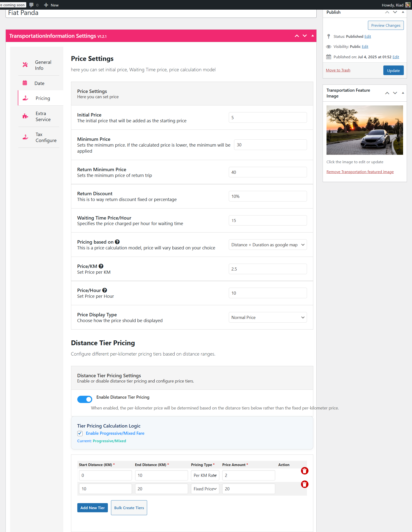The height and width of the screenshot is (532, 412).
Task: Collapse the Transportation Feature Image panel
Action: coord(403,93)
